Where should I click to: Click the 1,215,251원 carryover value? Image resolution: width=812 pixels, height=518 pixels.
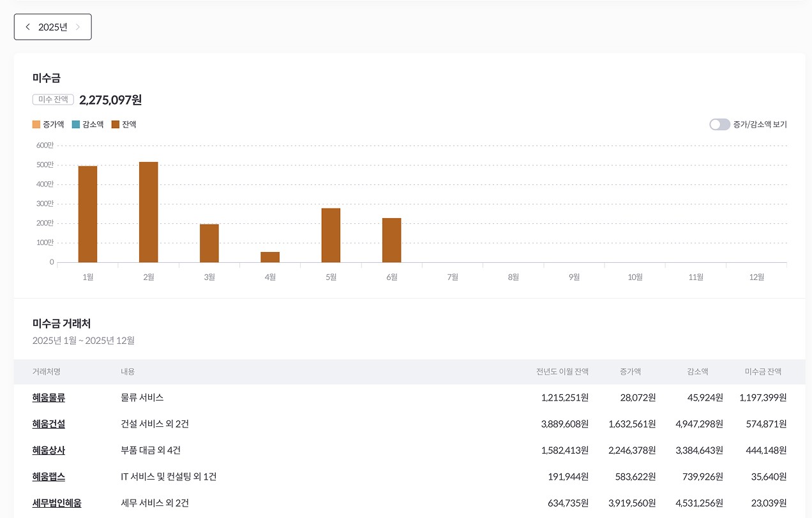coord(564,397)
